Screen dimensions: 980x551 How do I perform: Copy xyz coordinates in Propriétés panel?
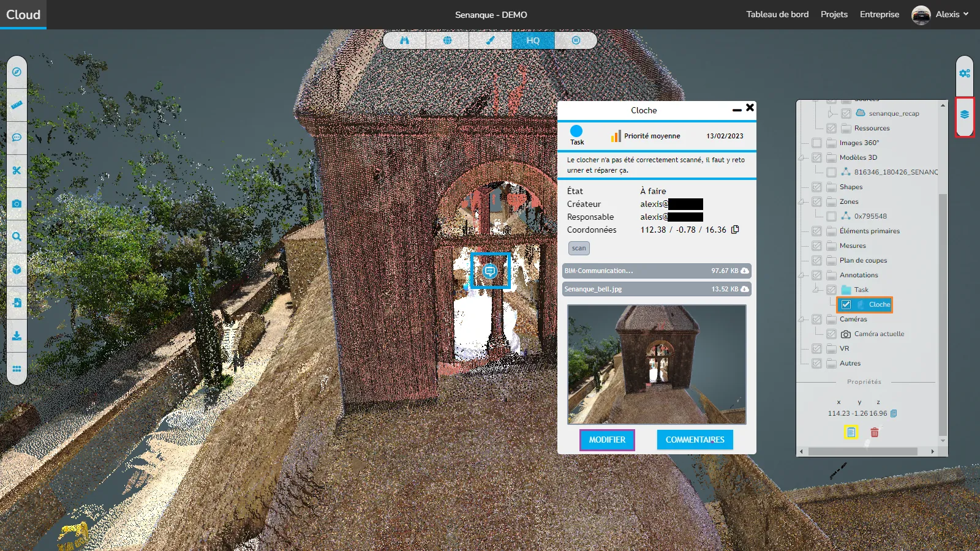(x=894, y=413)
